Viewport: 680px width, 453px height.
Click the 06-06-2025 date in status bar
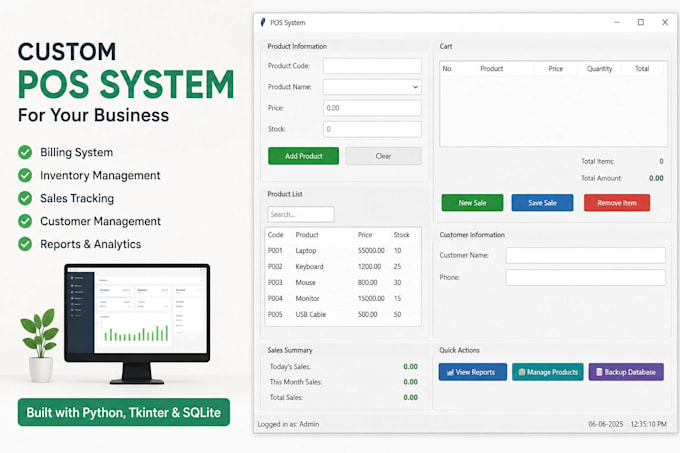pos(605,424)
